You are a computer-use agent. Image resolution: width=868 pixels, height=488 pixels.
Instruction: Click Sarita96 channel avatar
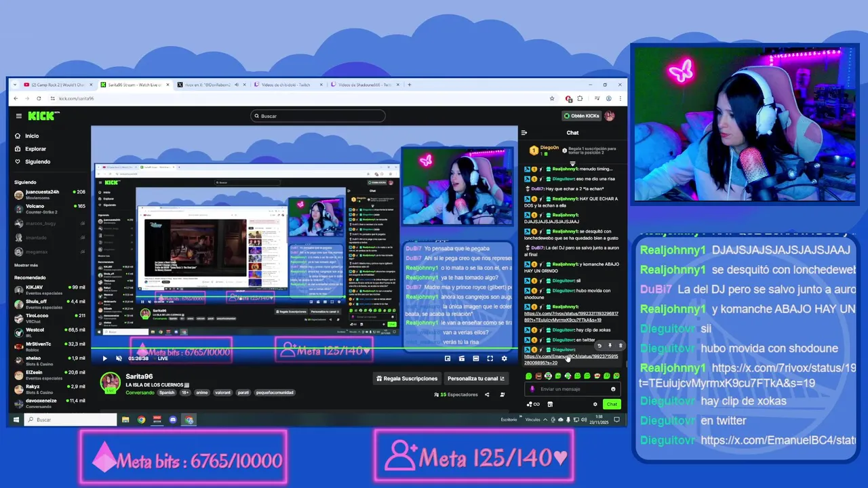coord(110,382)
